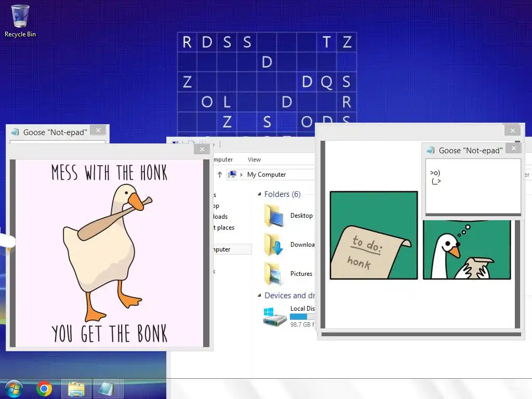Open the Desktop folder icon
The width and height of the screenshot is (532, 399).
pos(274,216)
